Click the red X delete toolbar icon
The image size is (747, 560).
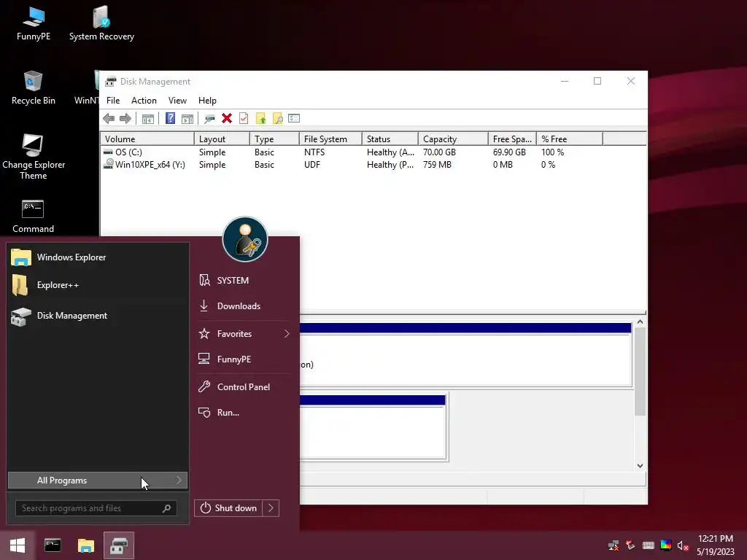(227, 118)
